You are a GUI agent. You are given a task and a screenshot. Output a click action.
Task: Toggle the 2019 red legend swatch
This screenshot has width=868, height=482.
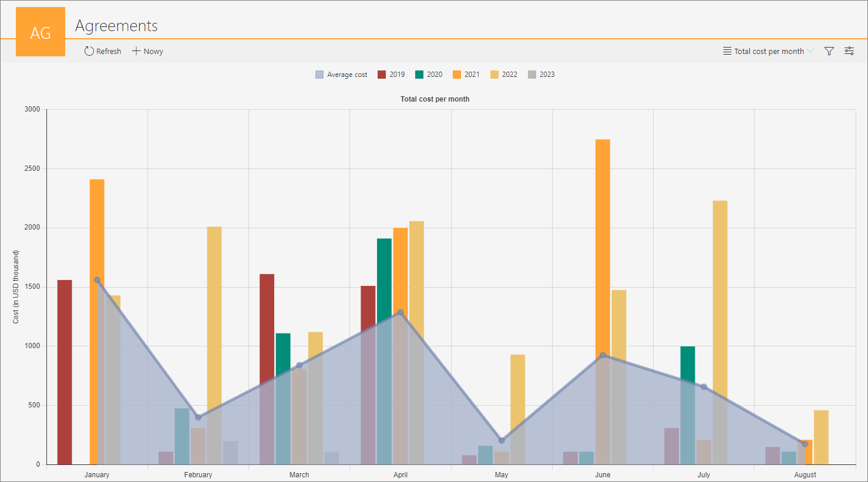(x=382, y=75)
